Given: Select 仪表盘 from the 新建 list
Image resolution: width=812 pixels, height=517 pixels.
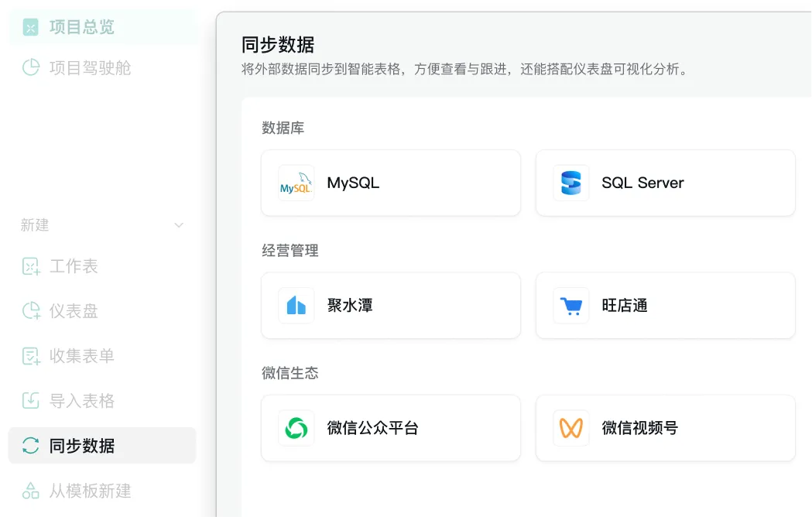Looking at the screenshot, I should pyautogui.click(x=74, y=311).
